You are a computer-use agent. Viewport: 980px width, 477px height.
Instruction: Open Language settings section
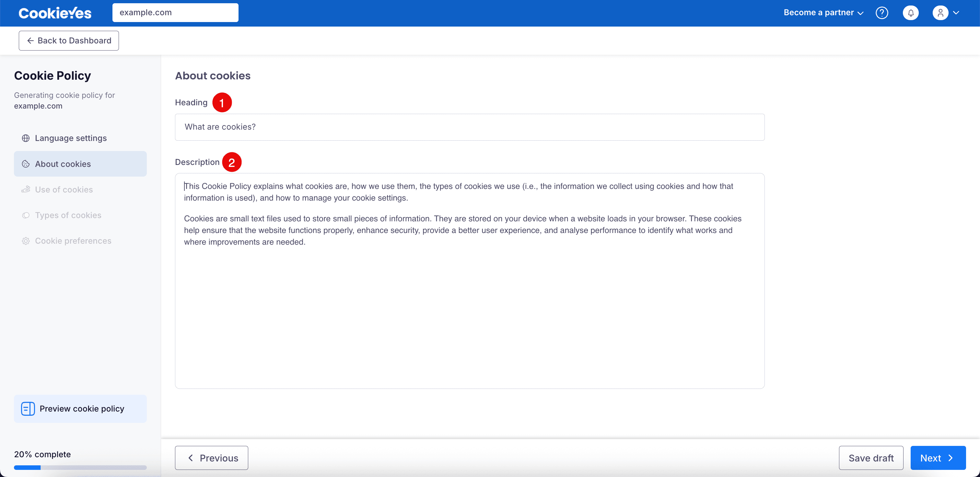click(80, 138)
